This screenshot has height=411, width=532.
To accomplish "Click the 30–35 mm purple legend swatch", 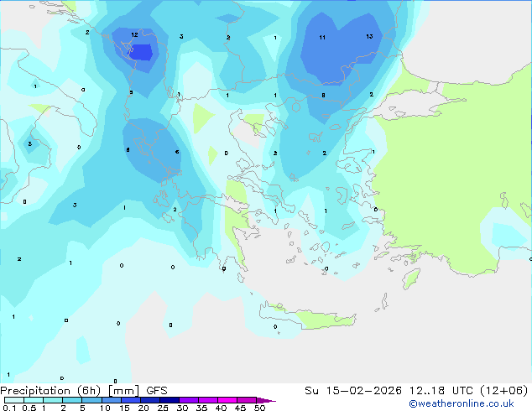I will point(188,400).
